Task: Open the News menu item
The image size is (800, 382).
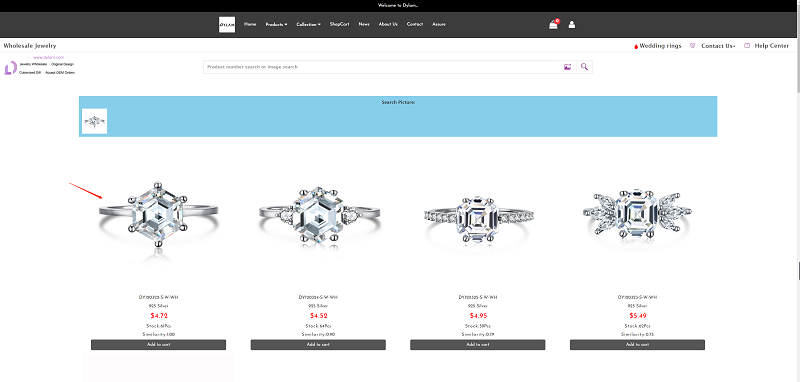Action: click(364, 24)
